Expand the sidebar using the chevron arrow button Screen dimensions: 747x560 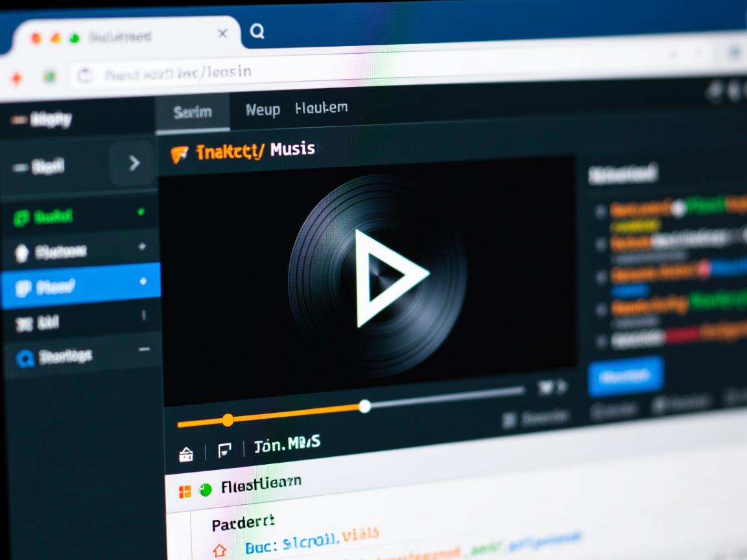pyautogui.click(x=134, y=163)
